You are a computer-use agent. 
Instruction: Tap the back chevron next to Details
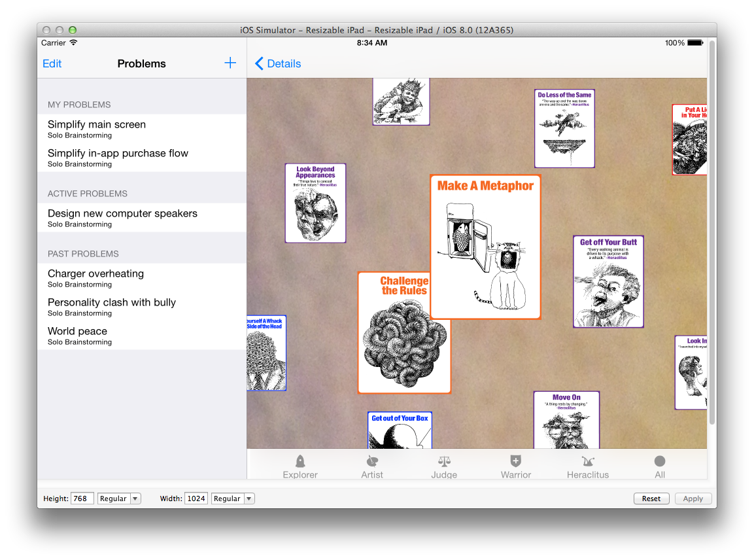pos(259,63)
